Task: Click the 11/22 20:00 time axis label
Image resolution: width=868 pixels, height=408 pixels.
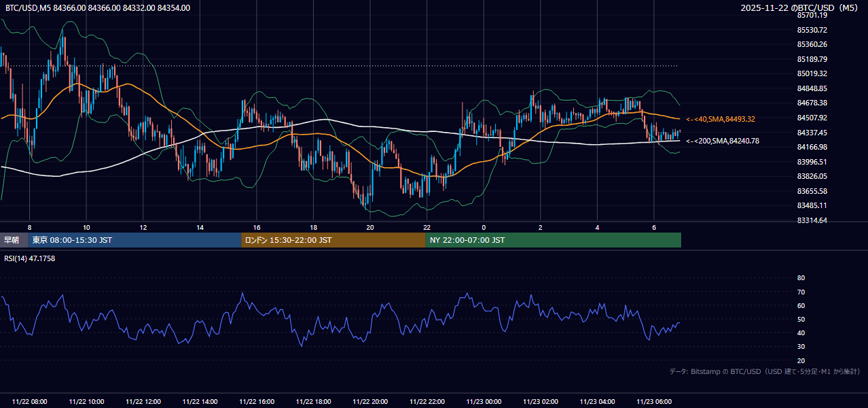Action: pos(370,402)
